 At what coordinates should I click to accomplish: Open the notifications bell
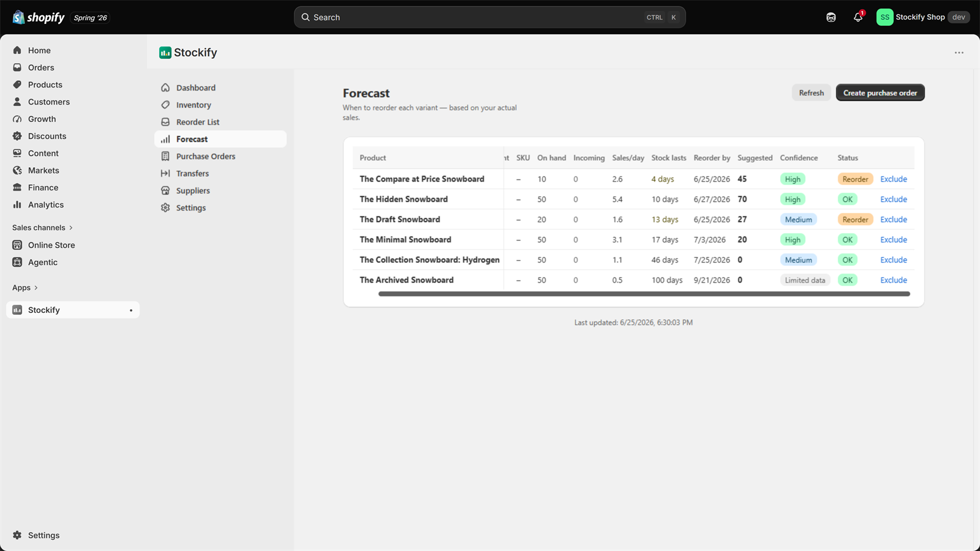click(x=858, y=17)
